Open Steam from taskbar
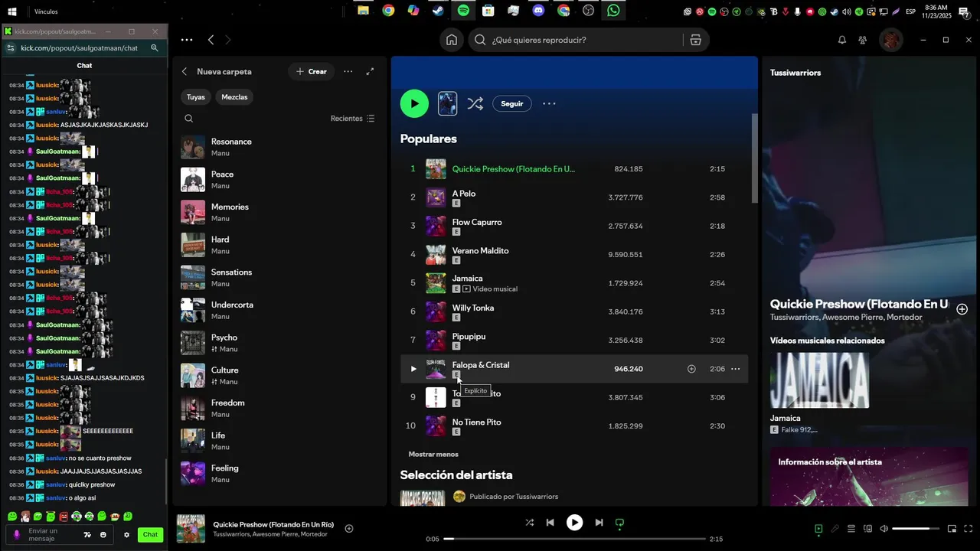Image resolution: width=980 pixels, height=551 pixels. click(438, 11)
